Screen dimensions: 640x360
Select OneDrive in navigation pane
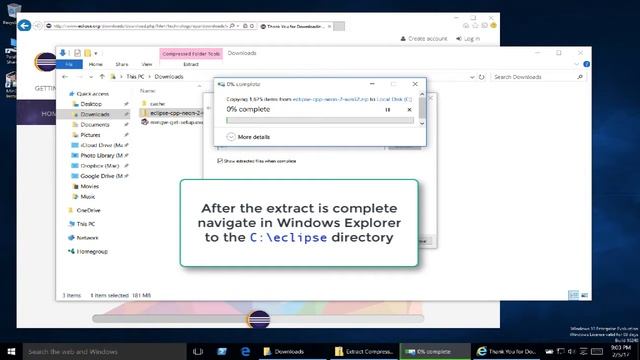(88, 210)
